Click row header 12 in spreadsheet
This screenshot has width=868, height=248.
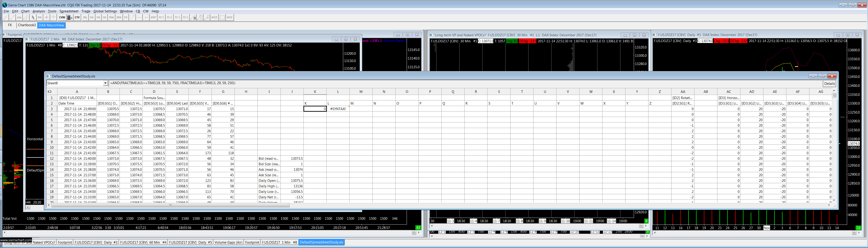(51, 159)
